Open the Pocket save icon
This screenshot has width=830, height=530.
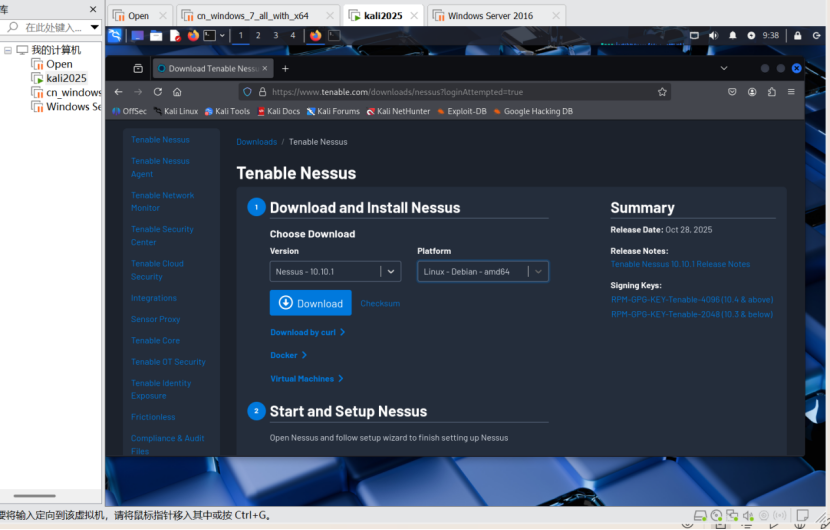tap(732, 92)
